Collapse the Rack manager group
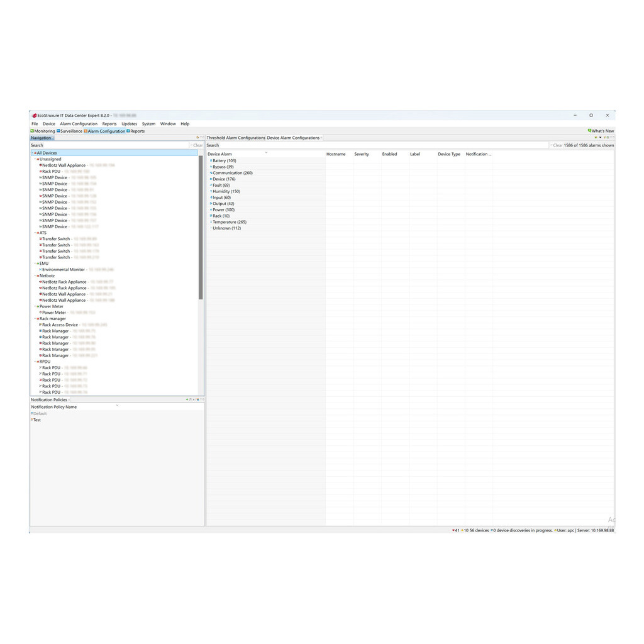 [35, 319]
